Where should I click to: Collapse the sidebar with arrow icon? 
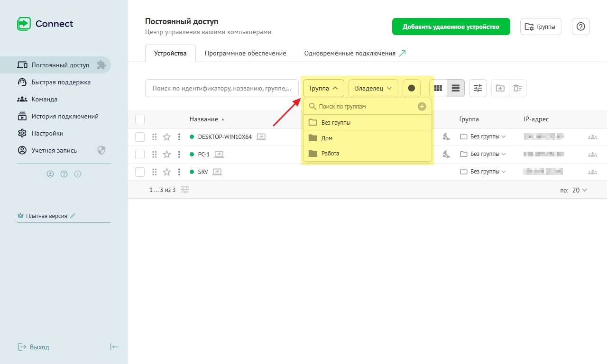pos(114,347)
